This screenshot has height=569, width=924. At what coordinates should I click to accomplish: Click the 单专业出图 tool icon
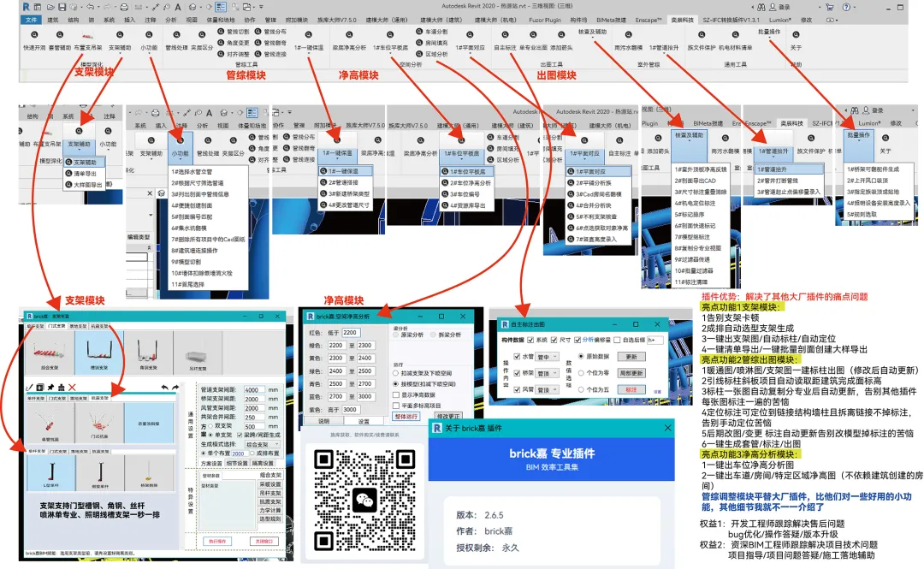click(x=533, y=35)
